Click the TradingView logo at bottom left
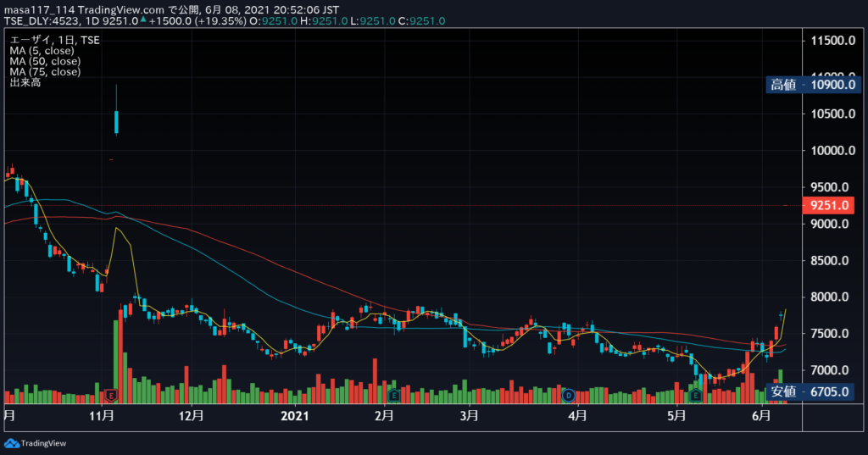868x455 pixels. coord(36,443)
